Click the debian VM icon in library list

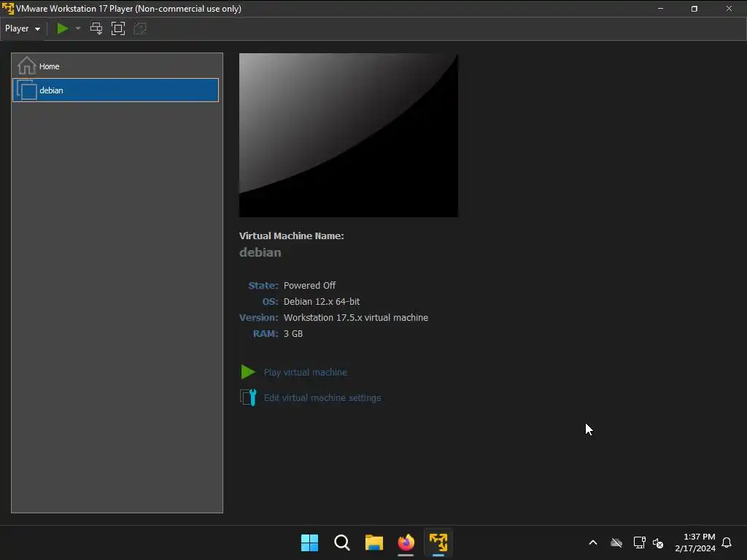27,90
